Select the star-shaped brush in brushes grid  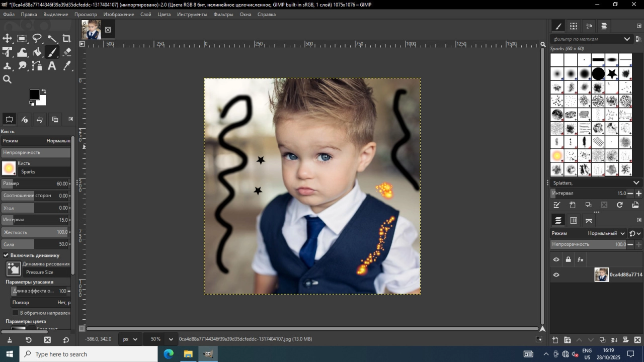(612, 74)
